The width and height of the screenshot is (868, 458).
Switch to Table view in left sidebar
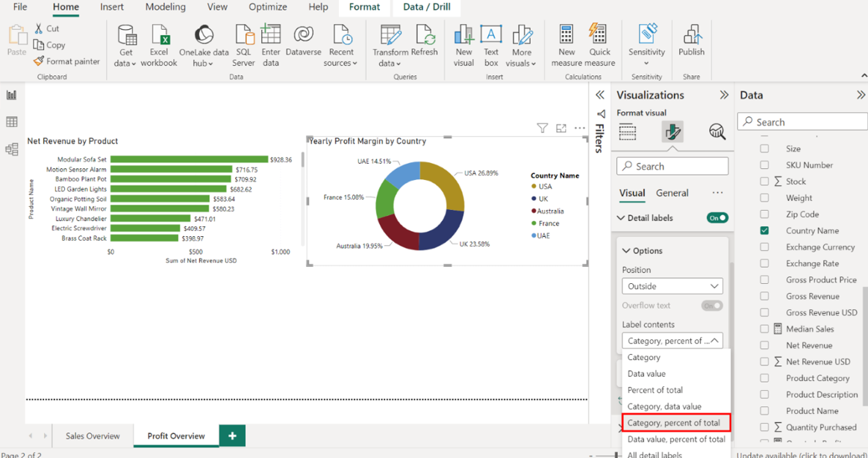[12, 122]
